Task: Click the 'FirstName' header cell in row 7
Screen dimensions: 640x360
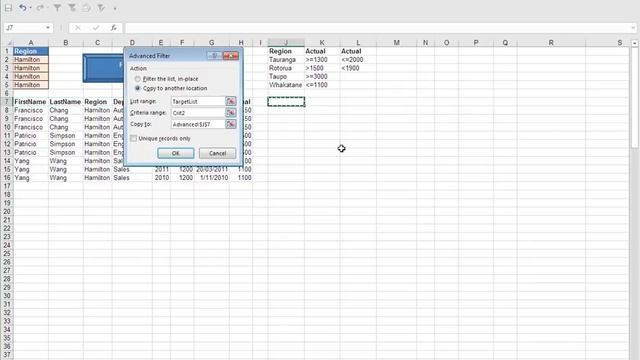Action: coord(31,102)
